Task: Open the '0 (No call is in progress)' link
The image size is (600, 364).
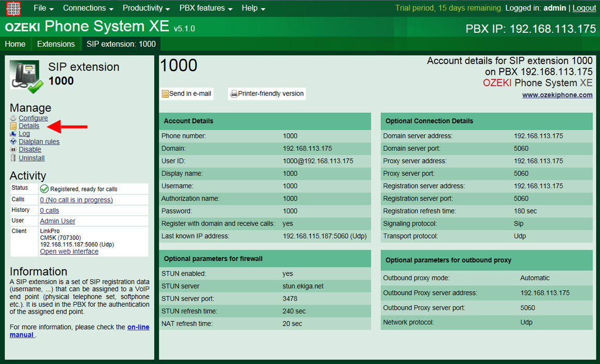Action: click(x=76, y=200)
